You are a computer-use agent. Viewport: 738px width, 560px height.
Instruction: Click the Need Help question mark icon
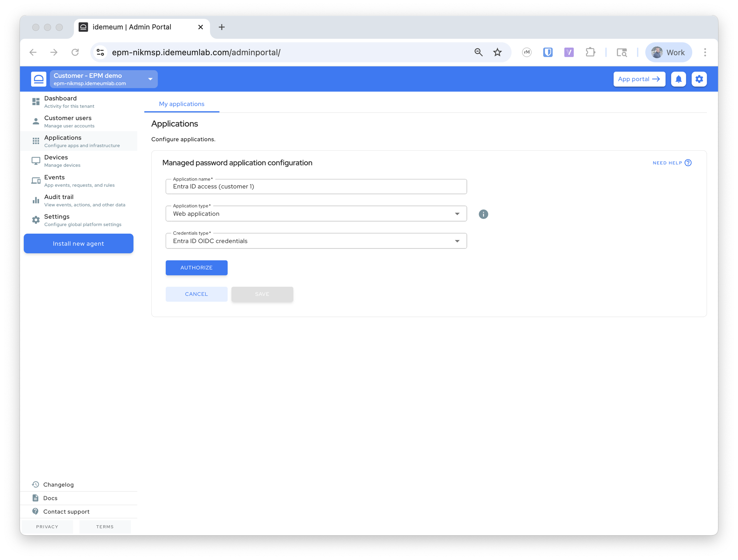[x=688, y=163]
